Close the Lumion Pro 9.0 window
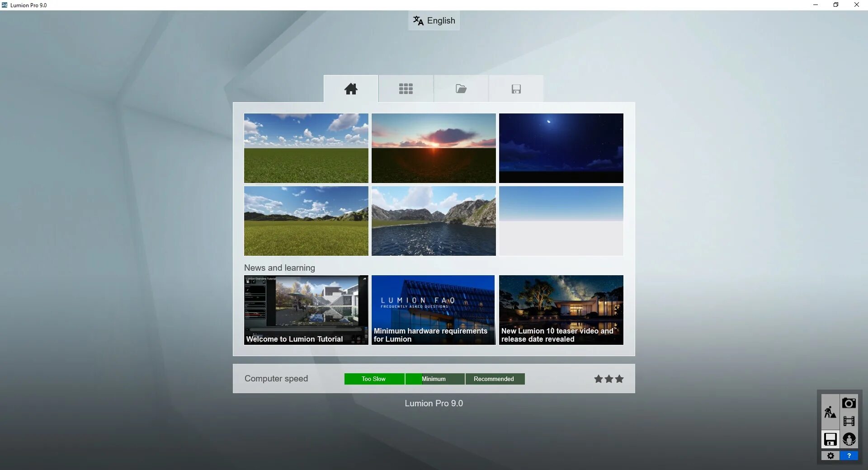The image size is (868, 470). coord(857,5)
